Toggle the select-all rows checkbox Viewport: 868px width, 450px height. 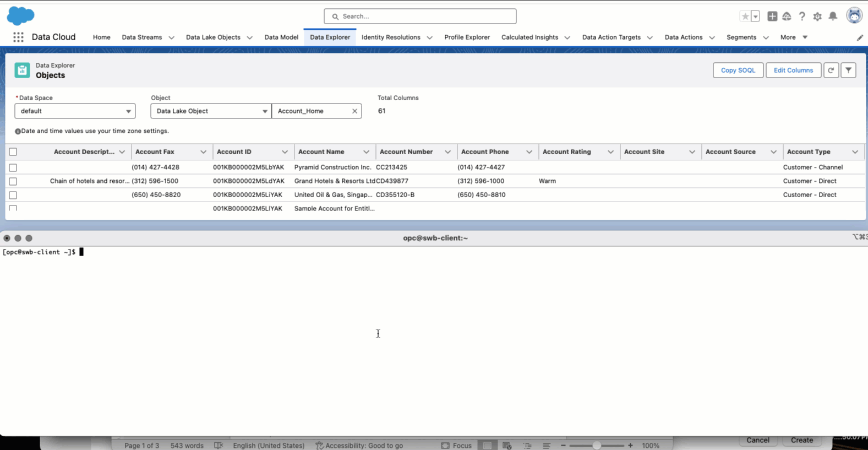coord(13,152)
